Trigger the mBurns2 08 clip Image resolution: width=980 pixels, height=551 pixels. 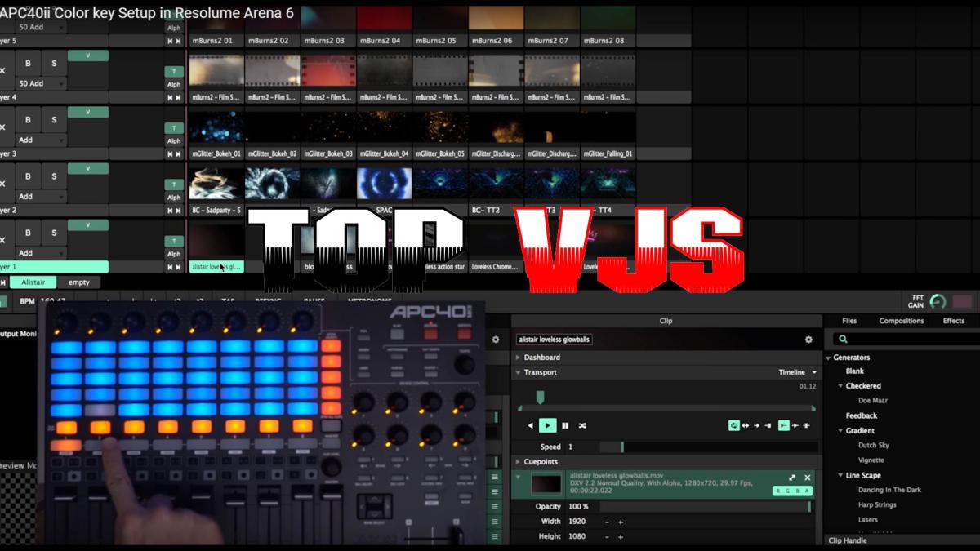(608, 25)
